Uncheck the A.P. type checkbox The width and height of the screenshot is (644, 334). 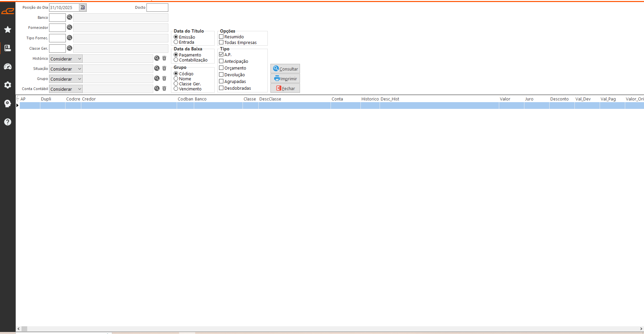click(x=221, y=54)
